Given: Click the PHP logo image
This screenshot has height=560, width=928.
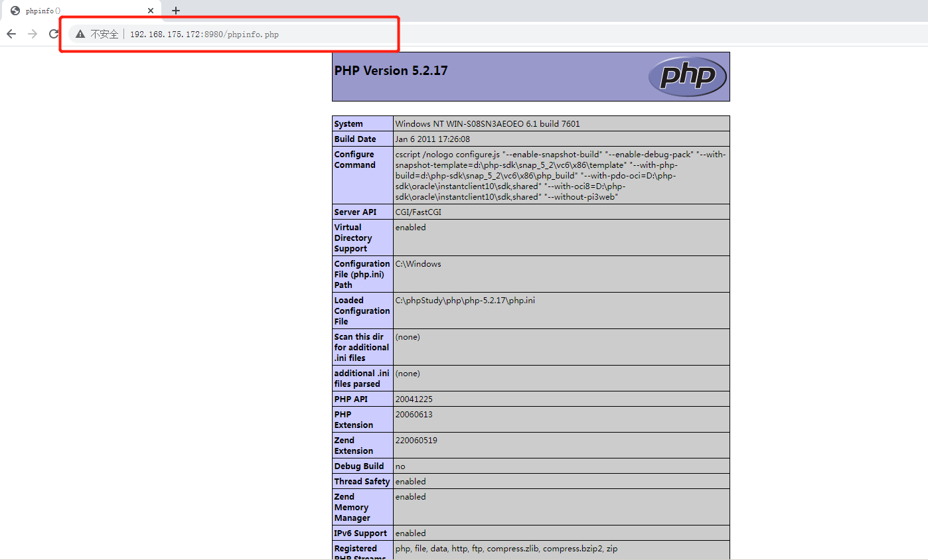Looking at the screenshot, I should [688, 76].
